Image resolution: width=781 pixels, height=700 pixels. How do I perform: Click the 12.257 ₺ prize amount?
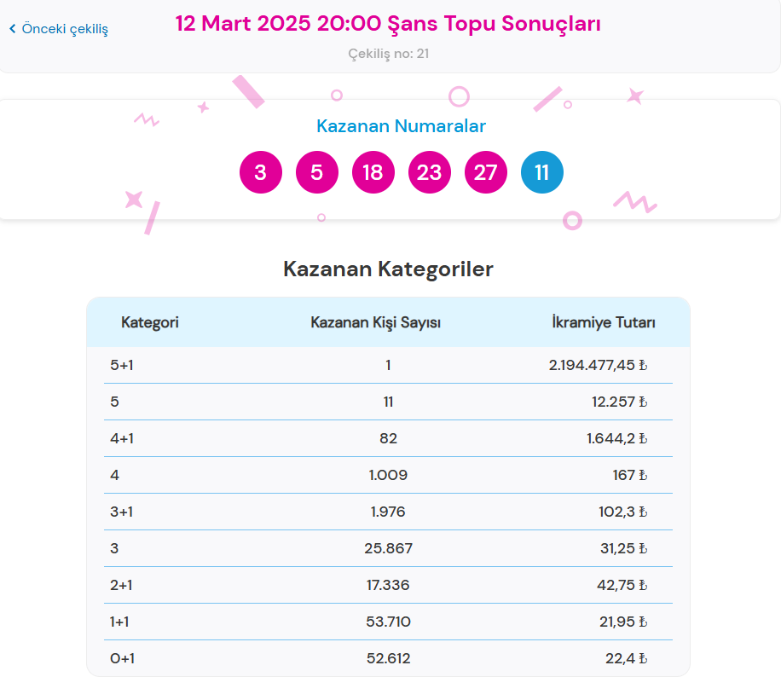click(616, 402)
